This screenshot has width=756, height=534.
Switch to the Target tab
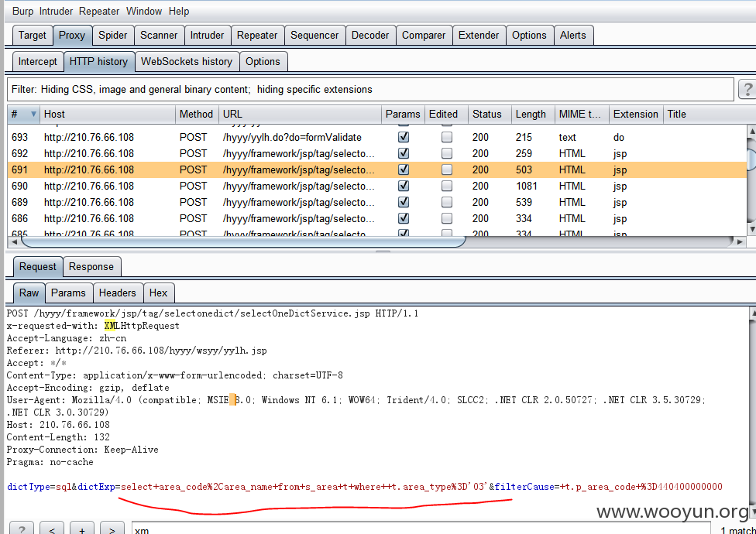(x=33, y=36)
